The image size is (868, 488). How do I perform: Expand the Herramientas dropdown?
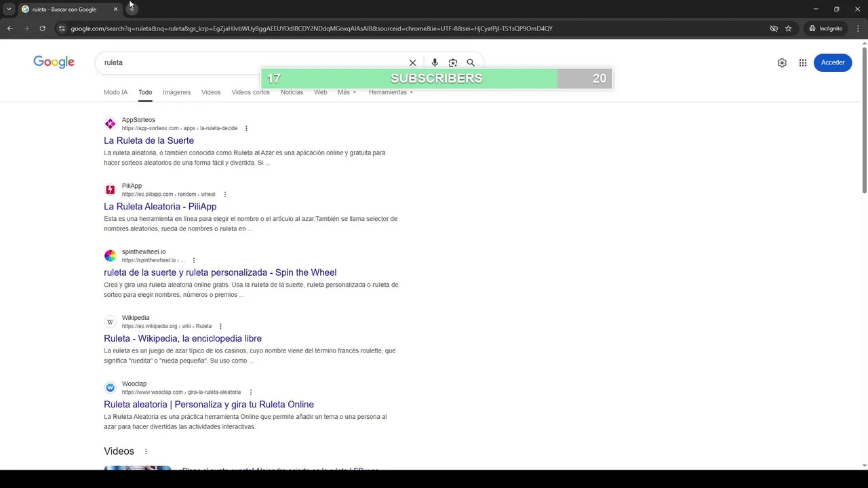tap(391, 92)
